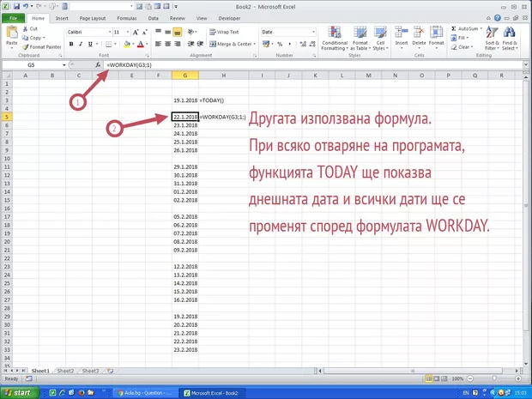Open the Calibri font name dropdown
532x399 pixels.
pos(110,32)
